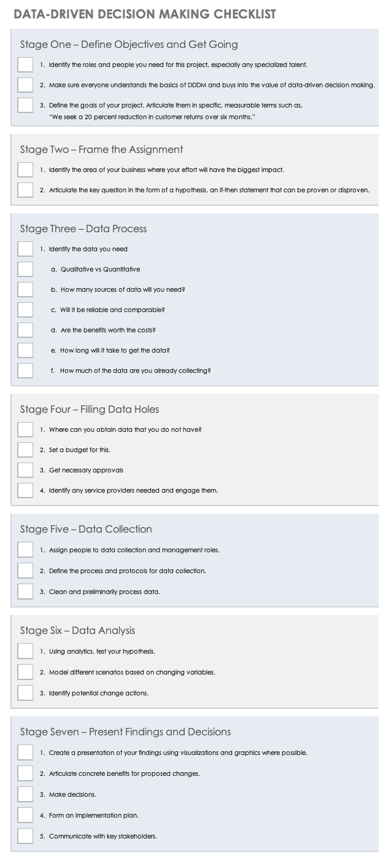Image resolution: width=391 pixels, height=868 pixels.
Task: Check the 'Make decisions' box
Action: tap(25, 794)
